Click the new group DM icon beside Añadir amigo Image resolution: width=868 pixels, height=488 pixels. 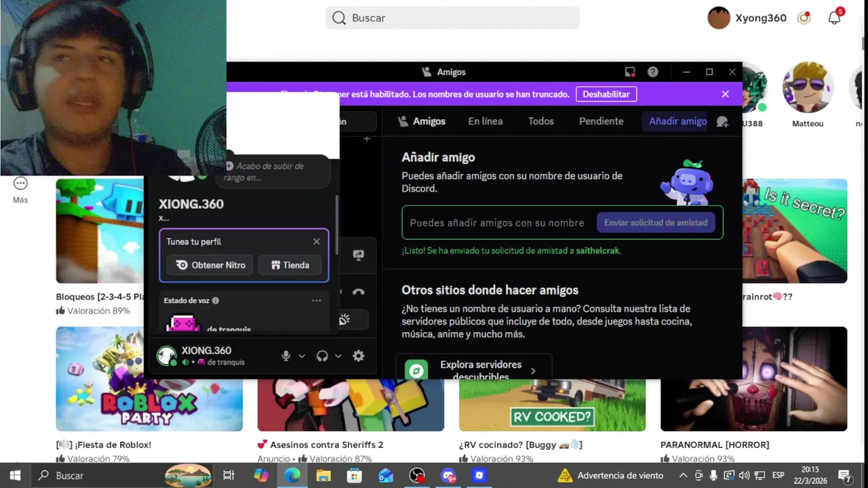[722, 121]
